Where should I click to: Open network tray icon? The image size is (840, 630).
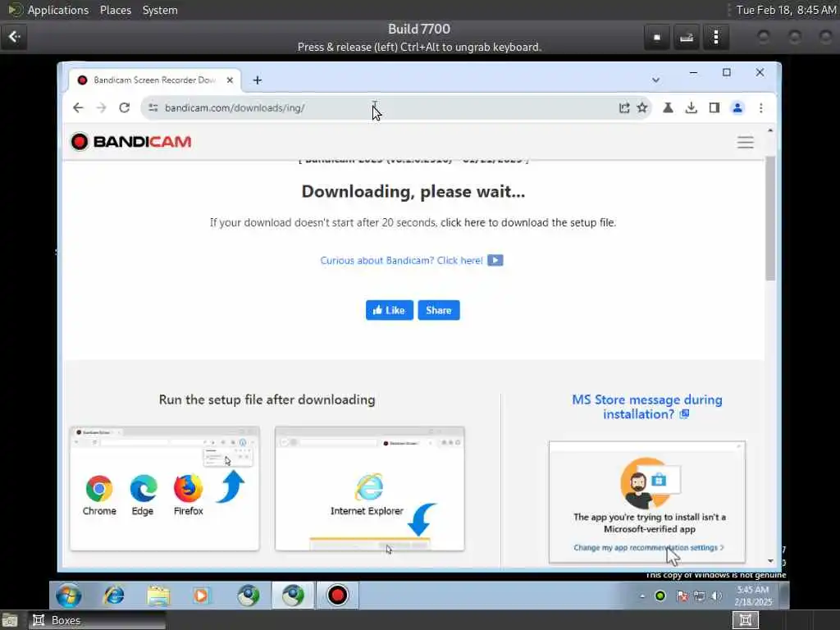700,596
